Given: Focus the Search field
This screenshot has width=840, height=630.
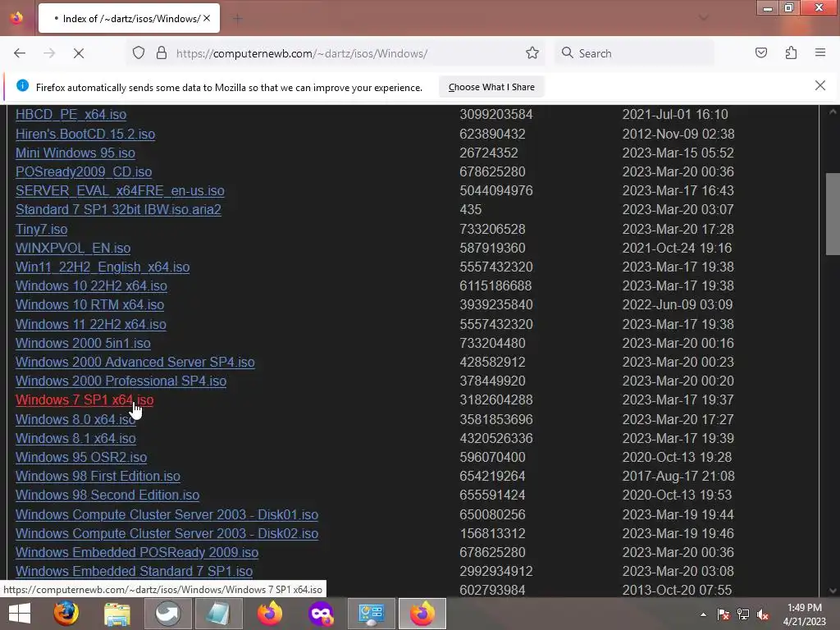Looking at the screenshot, I should [635, 53].
